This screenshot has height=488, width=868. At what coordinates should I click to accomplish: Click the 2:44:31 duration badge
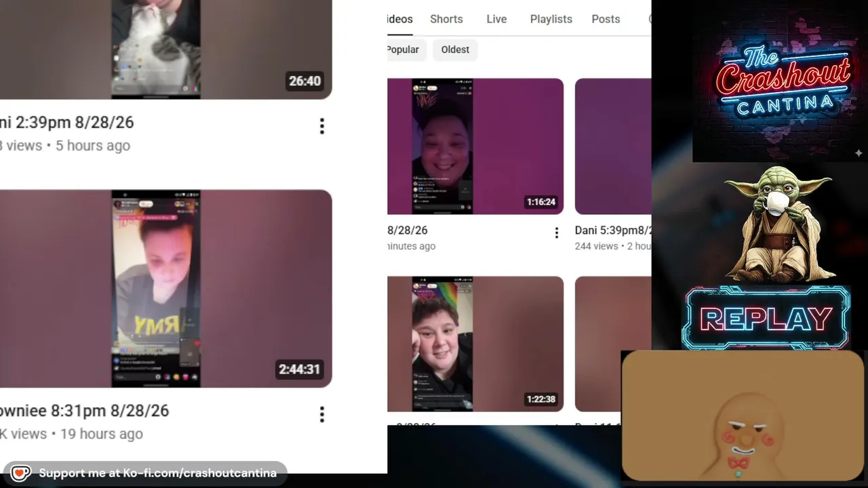tap(299, 369)
